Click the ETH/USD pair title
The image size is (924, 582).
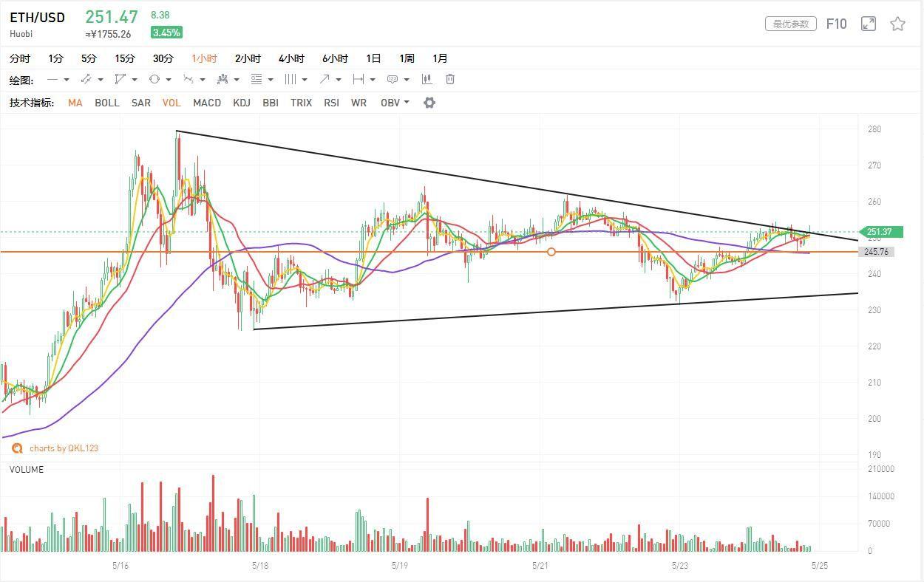click(37, 17)
